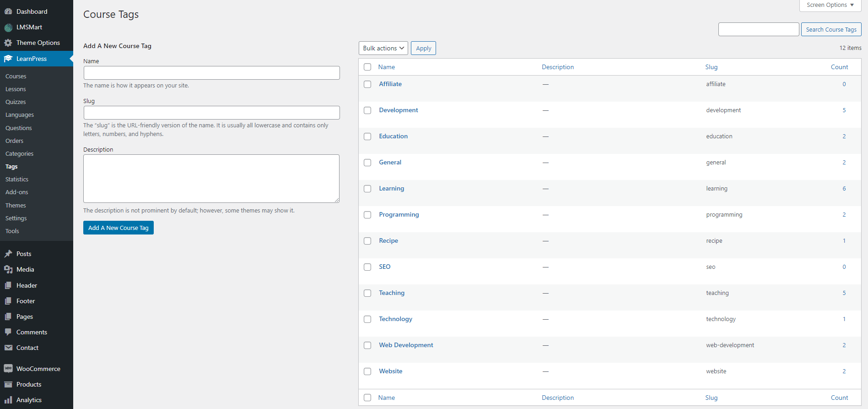Focus the Slug input field
This screenshot has height=409, width=868.
pyautogui.click(x=211, y=113)
